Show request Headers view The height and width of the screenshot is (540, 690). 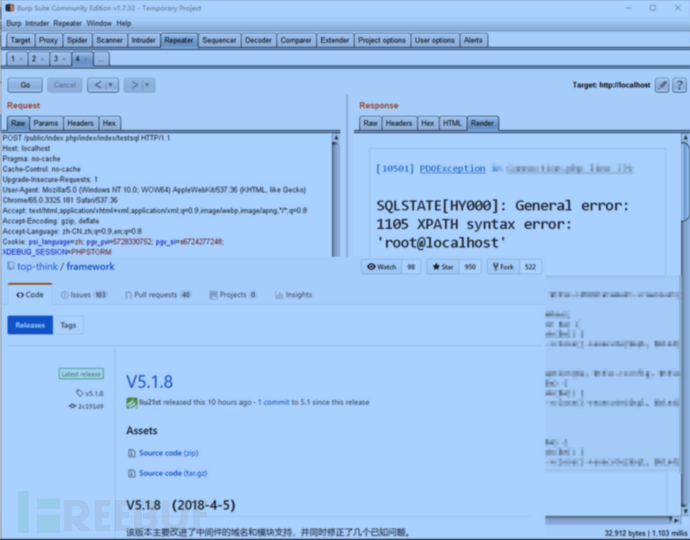point(80,123)
